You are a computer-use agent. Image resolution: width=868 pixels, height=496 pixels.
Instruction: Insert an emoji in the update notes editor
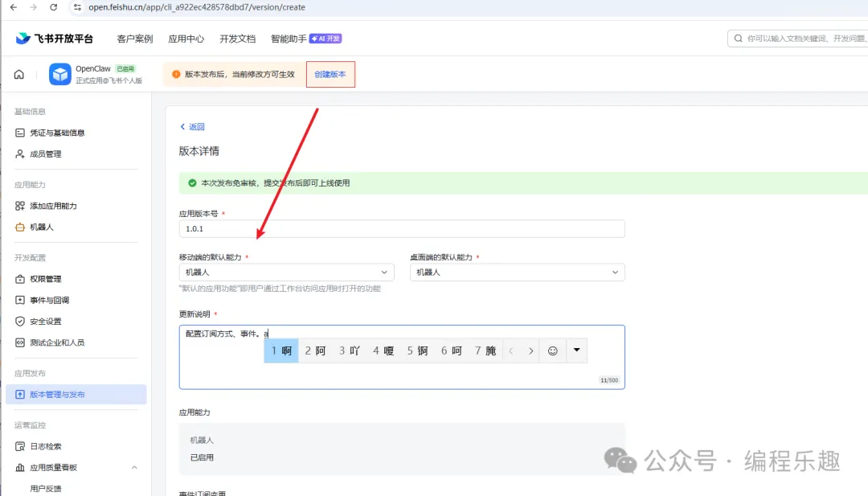554,350
